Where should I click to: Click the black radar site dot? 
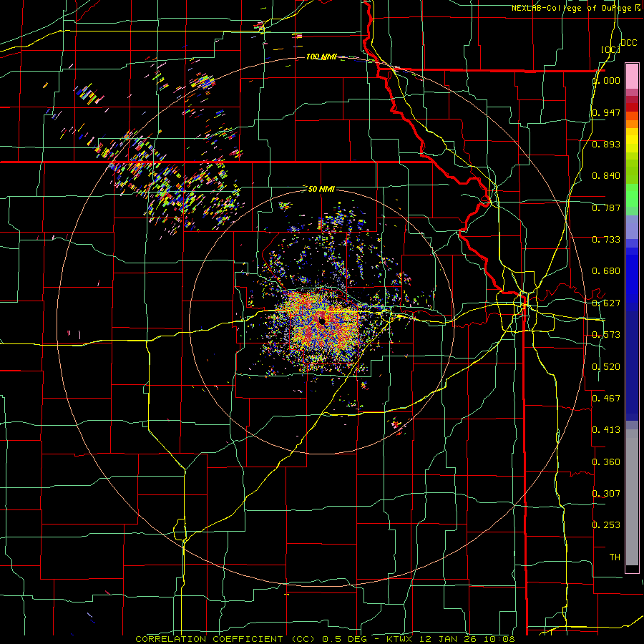pos(322,321)
